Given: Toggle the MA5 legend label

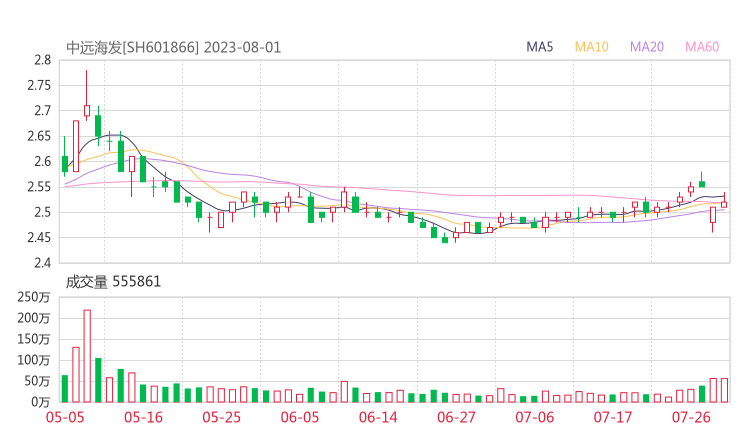Looking at the screenshot, I should click(x=540, y=47).
